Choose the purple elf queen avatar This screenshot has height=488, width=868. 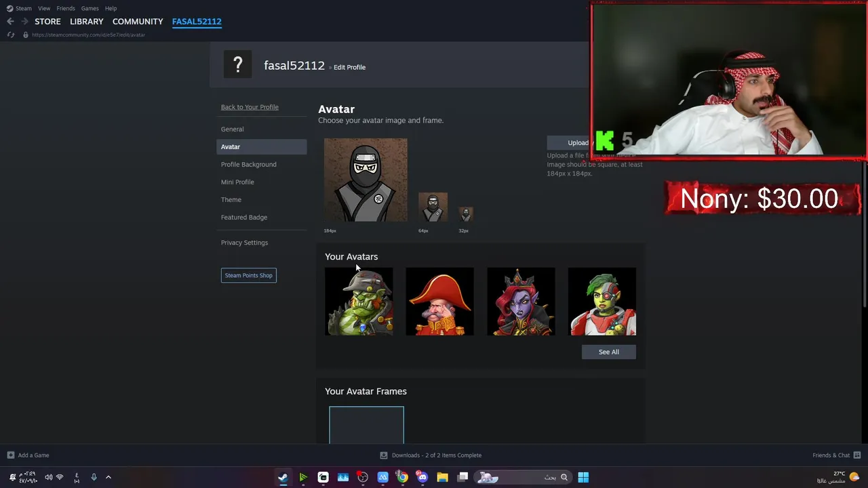coord(521,302)
